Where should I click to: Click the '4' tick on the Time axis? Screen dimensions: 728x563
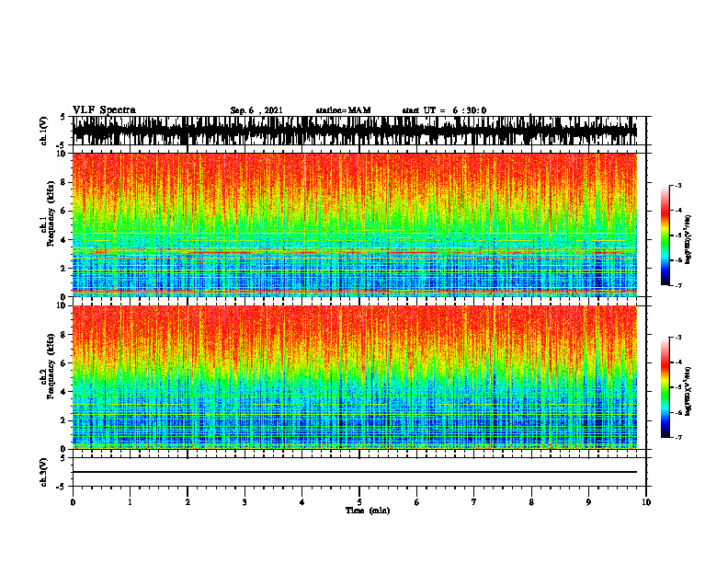coord(302,502)
